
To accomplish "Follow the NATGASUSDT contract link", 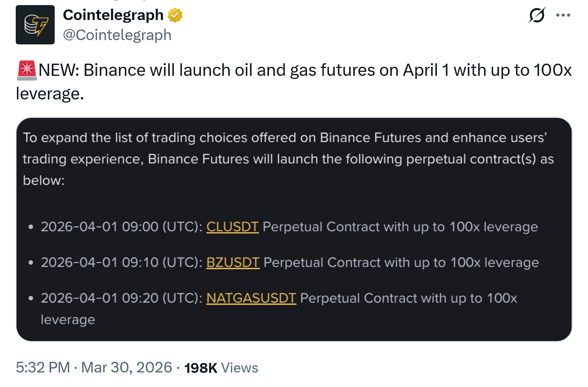I will tap(251, 298).
